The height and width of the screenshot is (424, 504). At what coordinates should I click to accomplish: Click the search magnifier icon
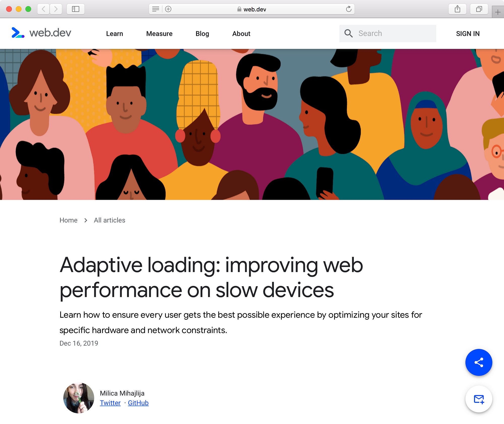tap(349, 33)
